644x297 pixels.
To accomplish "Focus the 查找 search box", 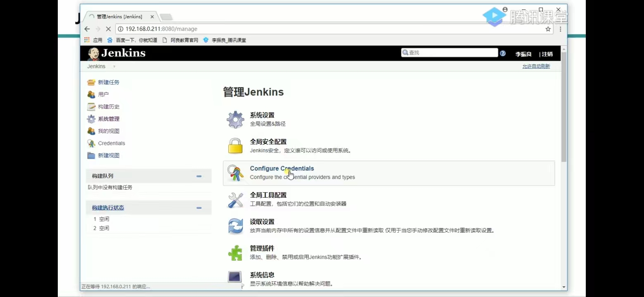I will tap(450, 53).
